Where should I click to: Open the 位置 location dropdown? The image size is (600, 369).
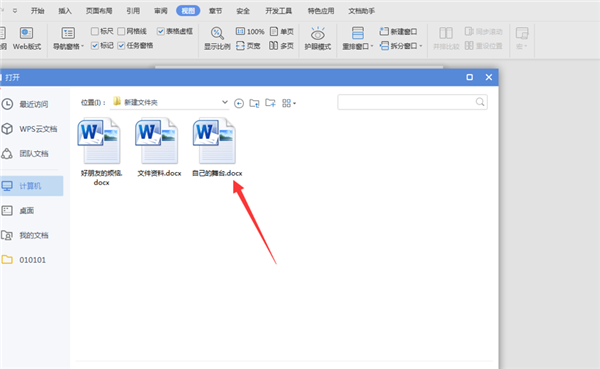[225, 102]
